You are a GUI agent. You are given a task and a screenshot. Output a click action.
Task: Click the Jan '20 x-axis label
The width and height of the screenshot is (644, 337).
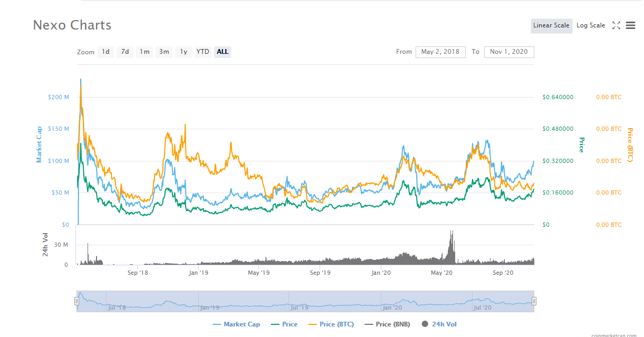[x=381, y=273]
